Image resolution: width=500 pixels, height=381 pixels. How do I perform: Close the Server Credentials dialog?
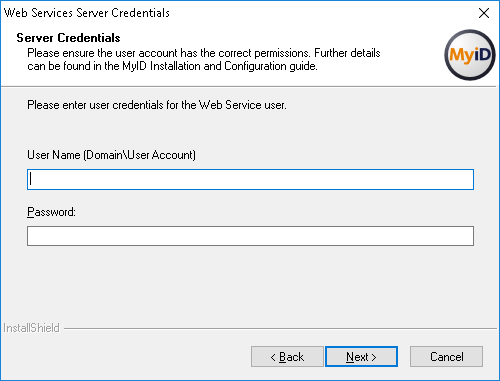pyautogui.click(x=484, y=13)
